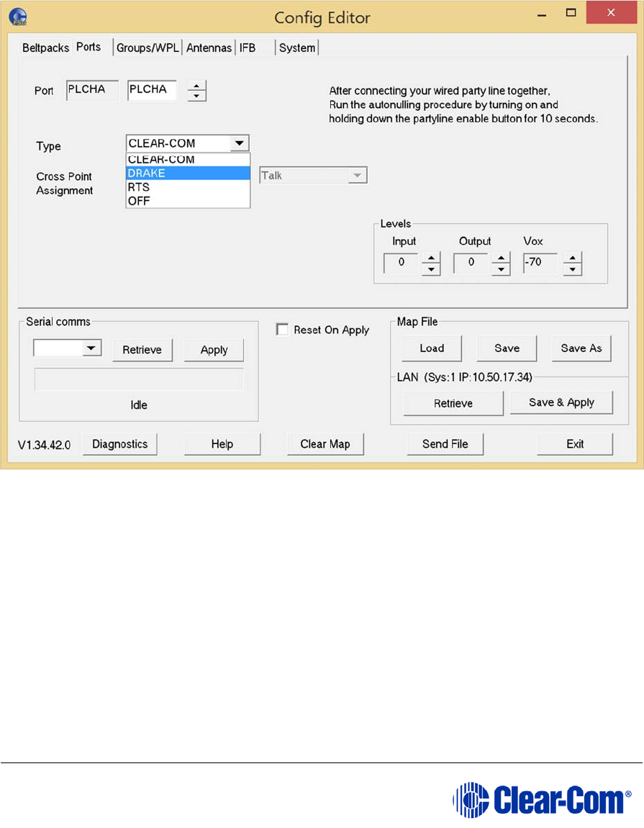Go to the System tab

point(297,48)
